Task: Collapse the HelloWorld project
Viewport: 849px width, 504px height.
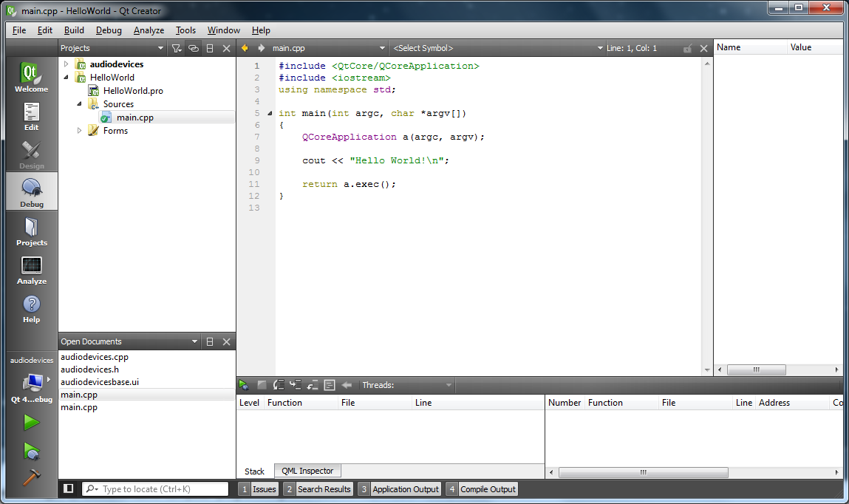Action: [66, 78]
